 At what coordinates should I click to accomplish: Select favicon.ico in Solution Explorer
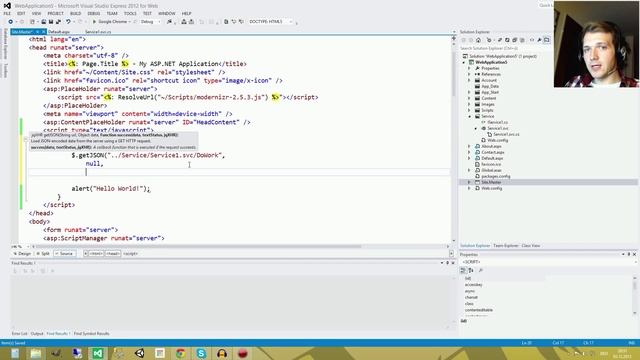pos(491,164)
